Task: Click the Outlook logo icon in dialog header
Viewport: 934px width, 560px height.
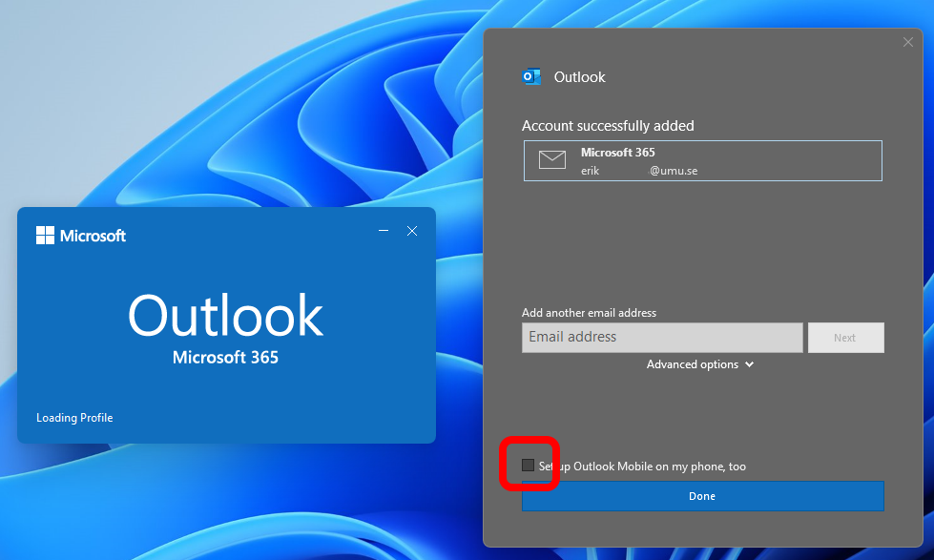Action: click(531, 77)
